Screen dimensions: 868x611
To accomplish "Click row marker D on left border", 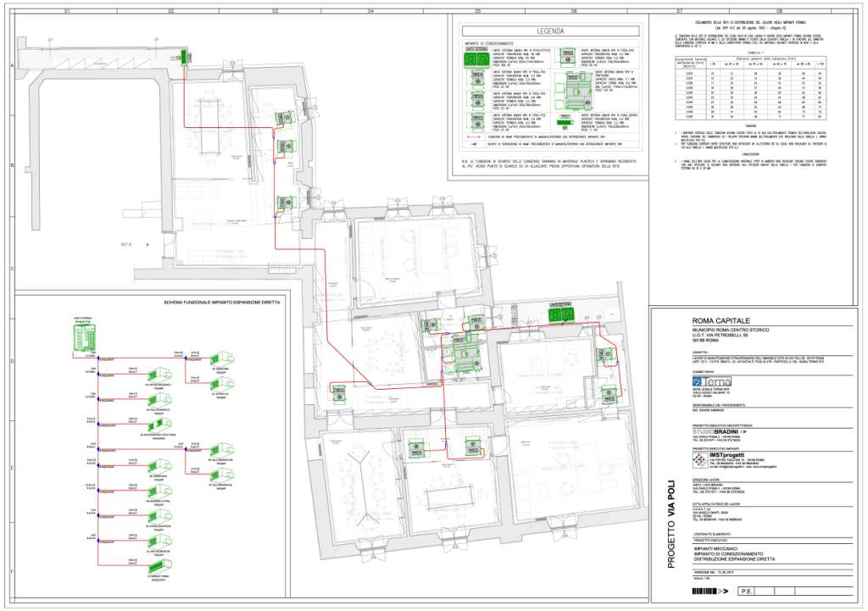I will point(11,361).
